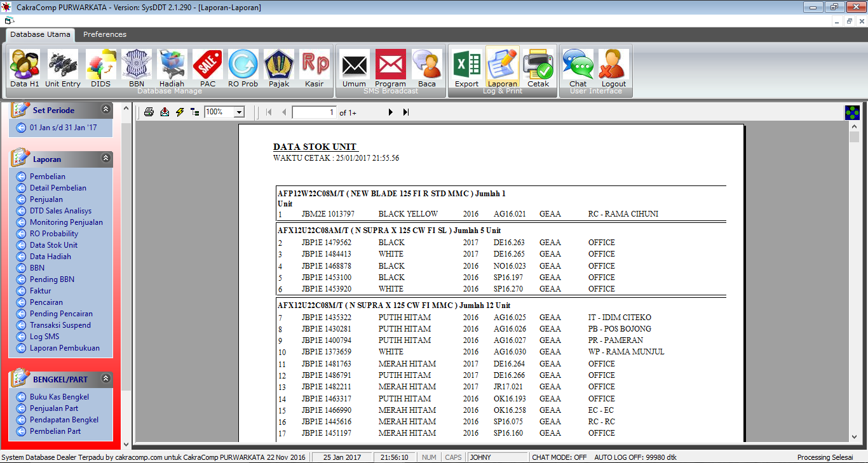Collapse the Set Periode panel
Image resolution: width=868 pixels, height=463 pixels.
click(x=105, y=110)
